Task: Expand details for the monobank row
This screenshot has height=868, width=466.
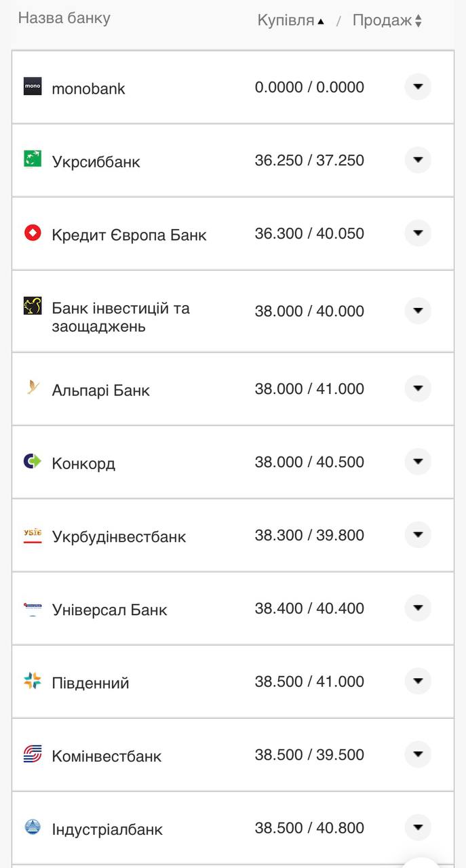Action: [419, 86]
